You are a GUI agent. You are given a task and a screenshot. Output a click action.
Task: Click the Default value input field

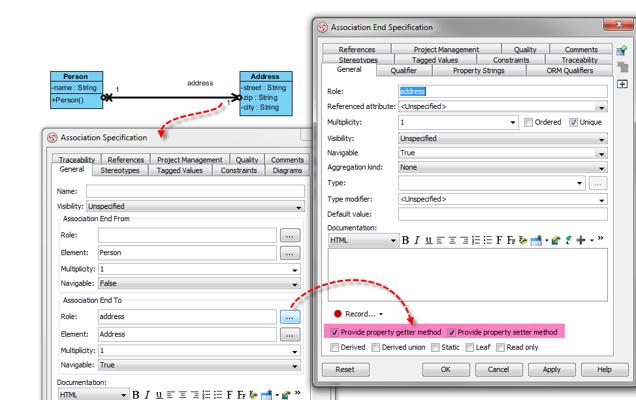pyautogui.click(x=502, y=214)
